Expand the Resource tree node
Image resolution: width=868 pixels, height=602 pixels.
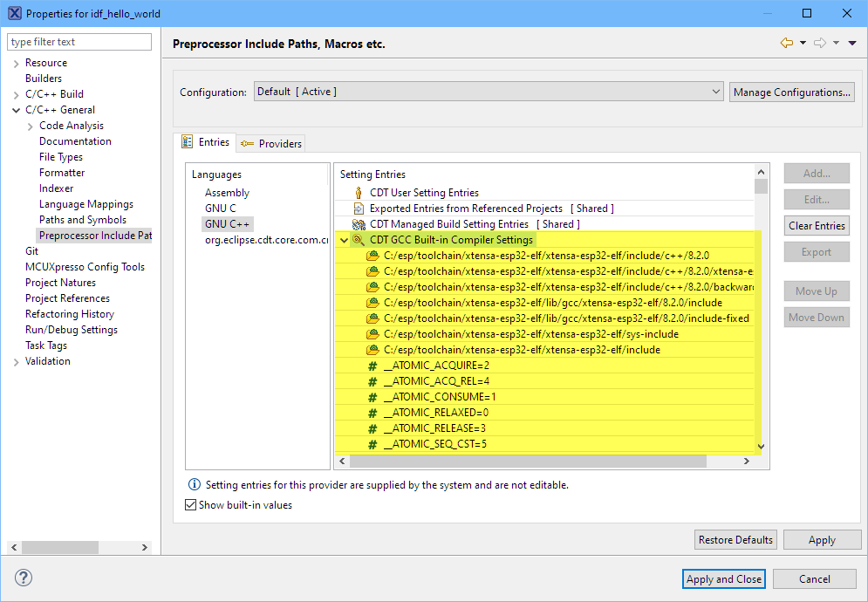pyautogui.click(x=16, y=64)
